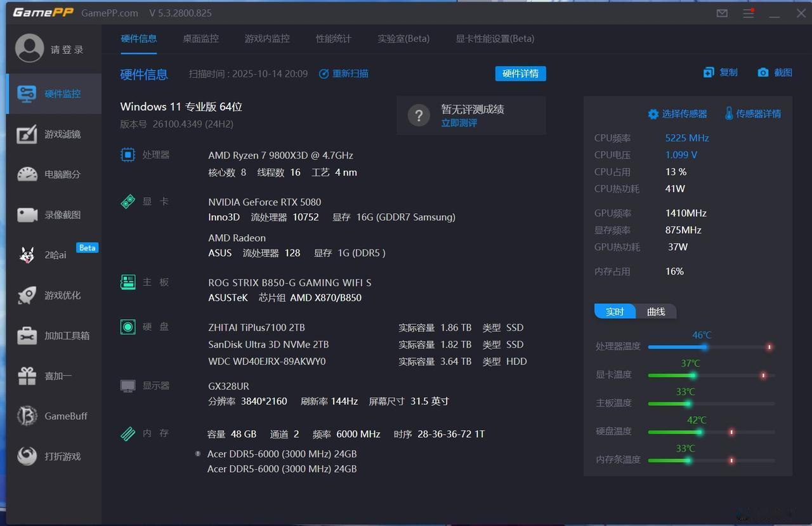Click the ZHITAI TiPlus7100 2TB disk row
Screen dimensions: 812x526
coord(367,328)
